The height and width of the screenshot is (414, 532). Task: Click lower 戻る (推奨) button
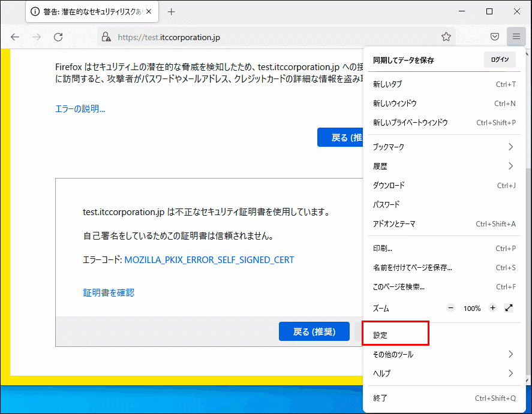coord(314,331)
